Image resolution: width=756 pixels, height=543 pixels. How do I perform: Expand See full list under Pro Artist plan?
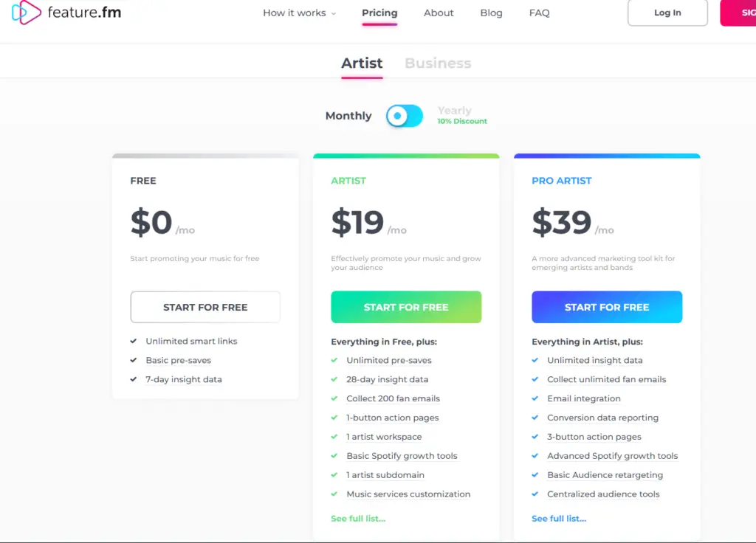559,519
